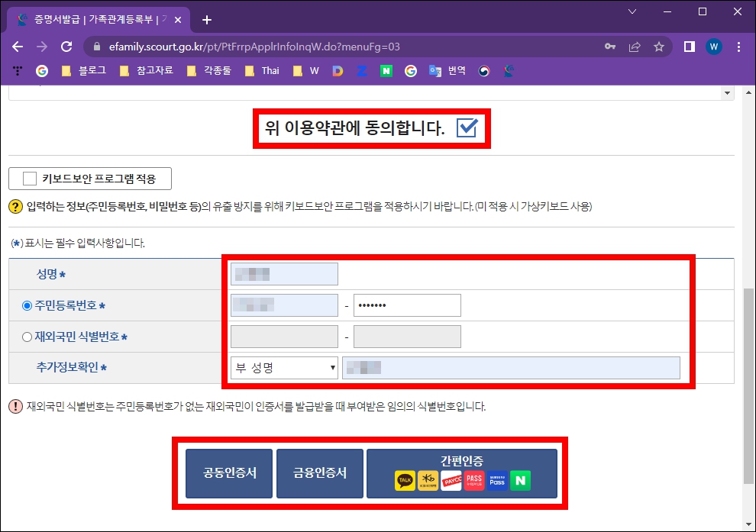Viewport: 756px width, 532px height.
Task: Uncheck the terms agreement checkbox
Action: click(x=464, y=129)
